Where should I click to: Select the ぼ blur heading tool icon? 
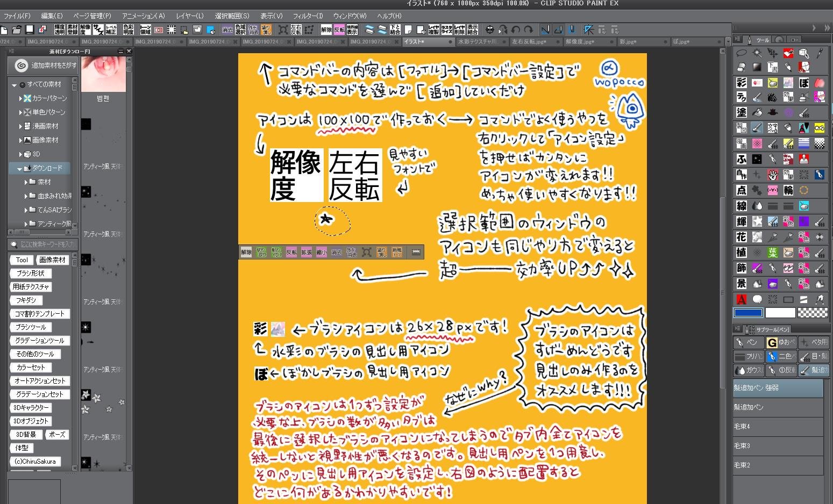(804, 83)
